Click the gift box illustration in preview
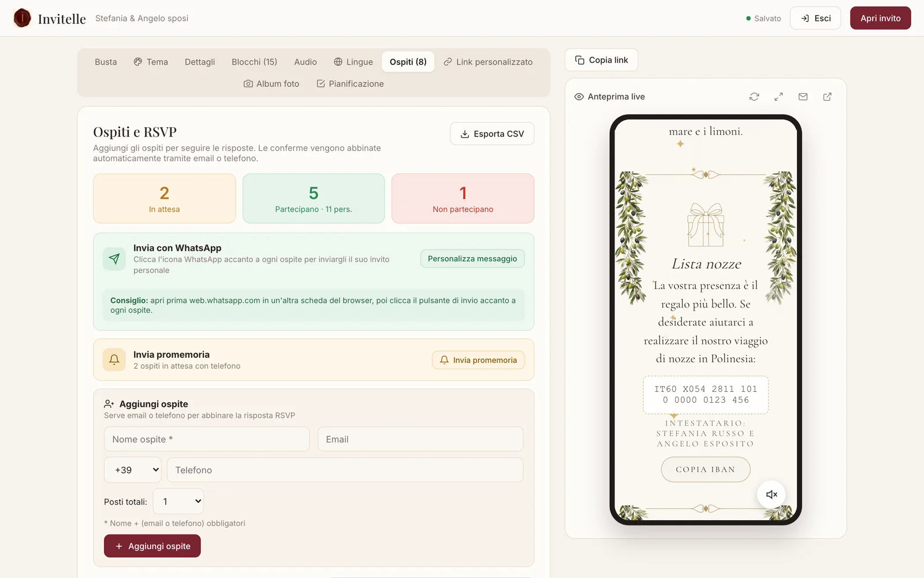Screen dimensions: 924x578 tap(706, 224)
